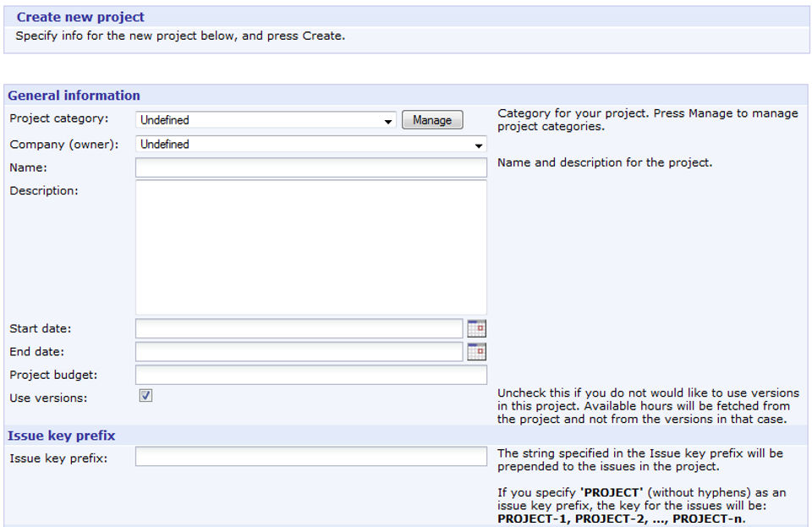Click the 'Project category:' field label

click(x=59, y=118)
